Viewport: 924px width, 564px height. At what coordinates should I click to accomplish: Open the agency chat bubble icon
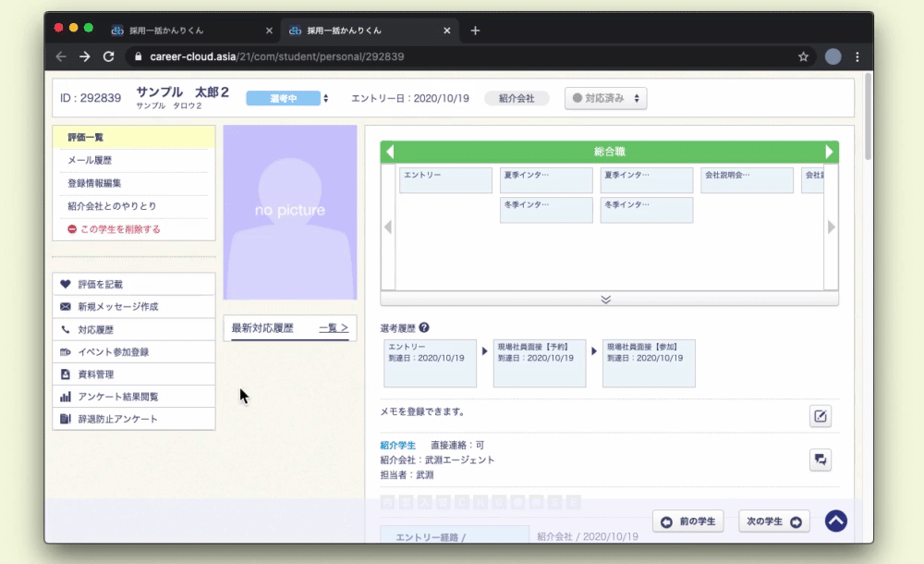pos(820,460)
